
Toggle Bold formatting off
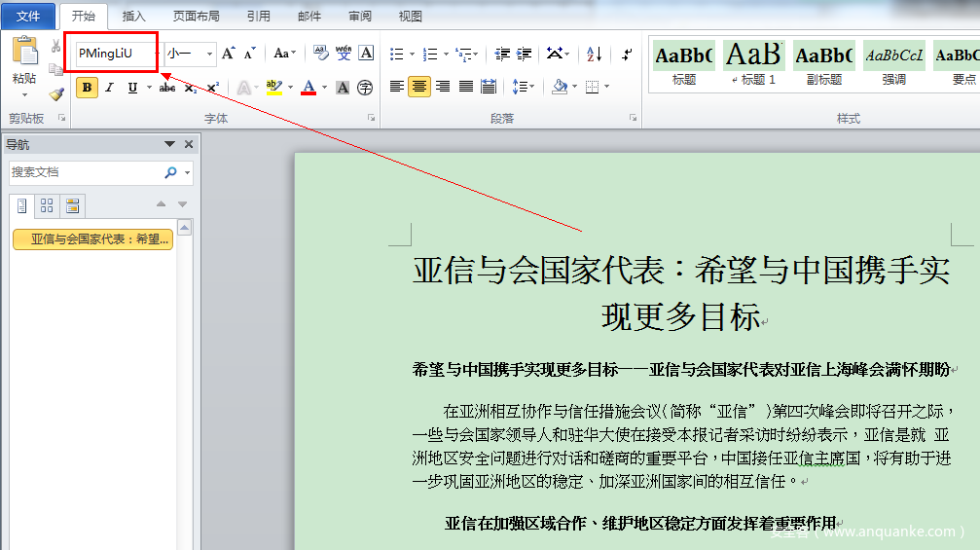[x=87, y=88]
